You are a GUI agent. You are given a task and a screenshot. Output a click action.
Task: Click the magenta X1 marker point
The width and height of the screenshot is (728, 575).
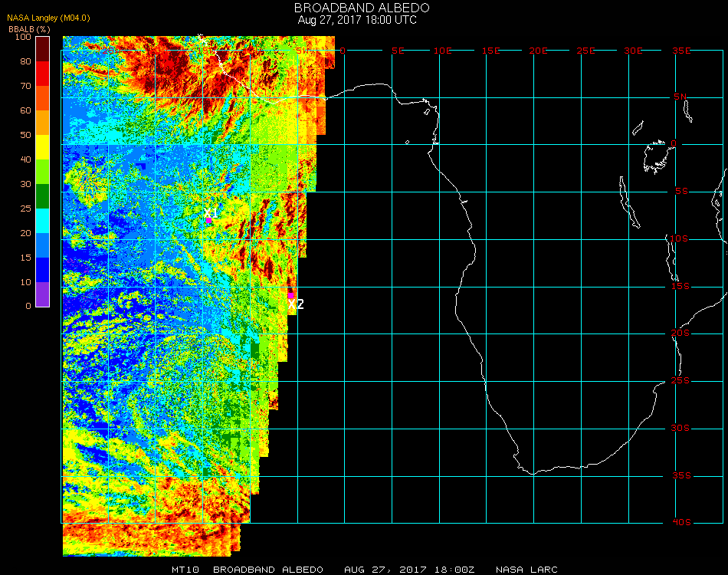[x=209, y=220]
